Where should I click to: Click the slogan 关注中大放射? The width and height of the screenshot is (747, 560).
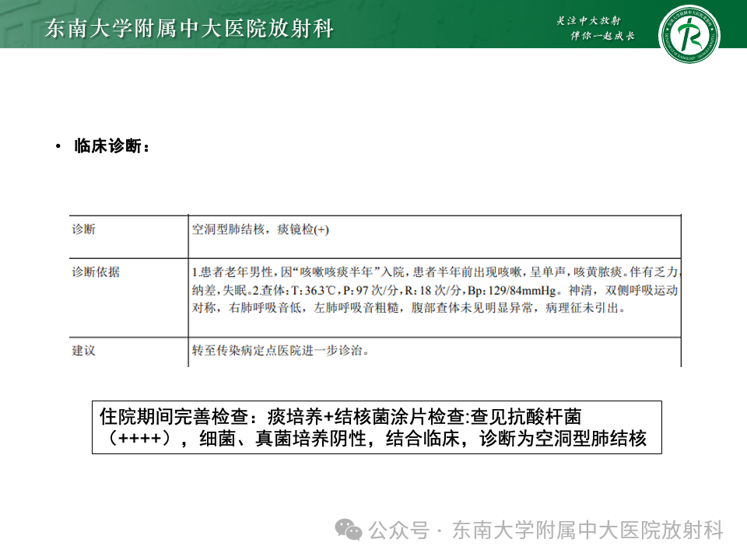(588, 20)
